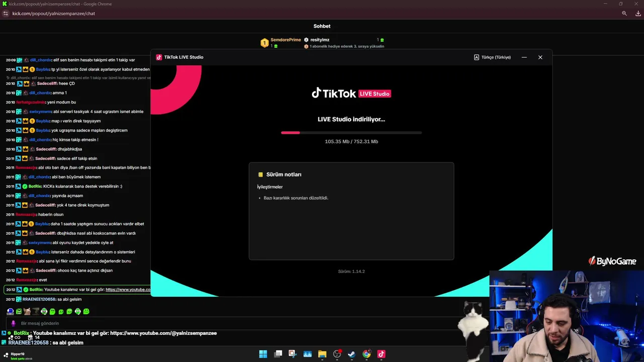This screenshot has height=362, width=644.
Task: Open Windows Start menu
Action: click(x=263, y=354)
